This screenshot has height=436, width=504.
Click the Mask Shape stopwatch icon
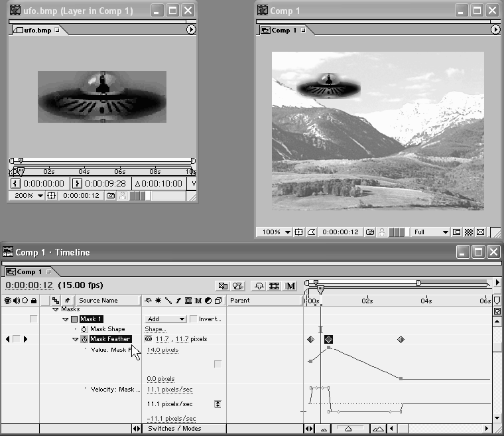click(85, 329)
